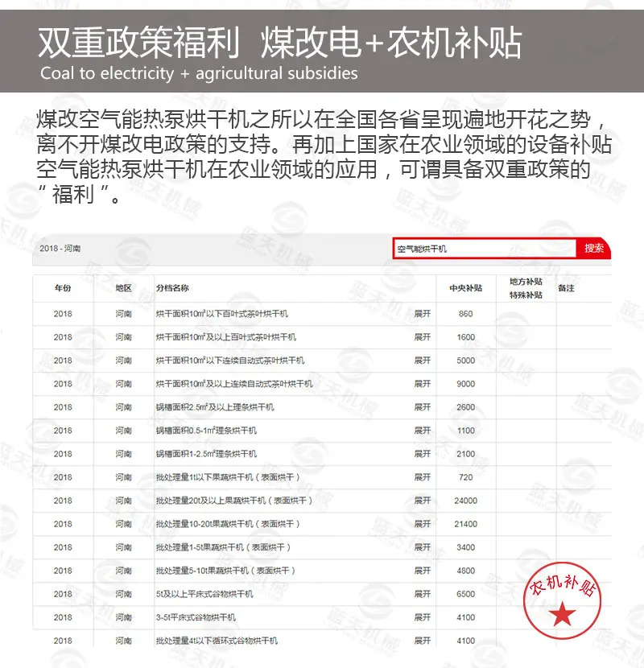This screenshot has width=644, height=668.
Task: Click the subsidy value 1100
Action: [466, 431]
